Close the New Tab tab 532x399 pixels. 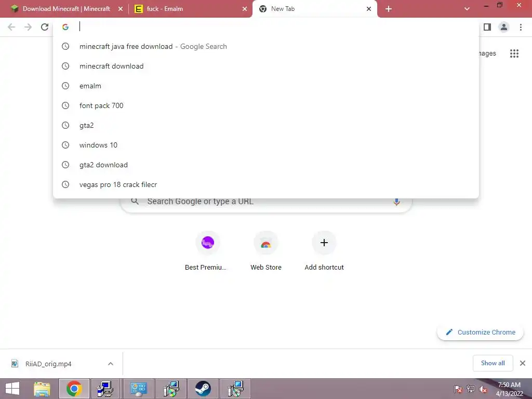pos(369,9)
